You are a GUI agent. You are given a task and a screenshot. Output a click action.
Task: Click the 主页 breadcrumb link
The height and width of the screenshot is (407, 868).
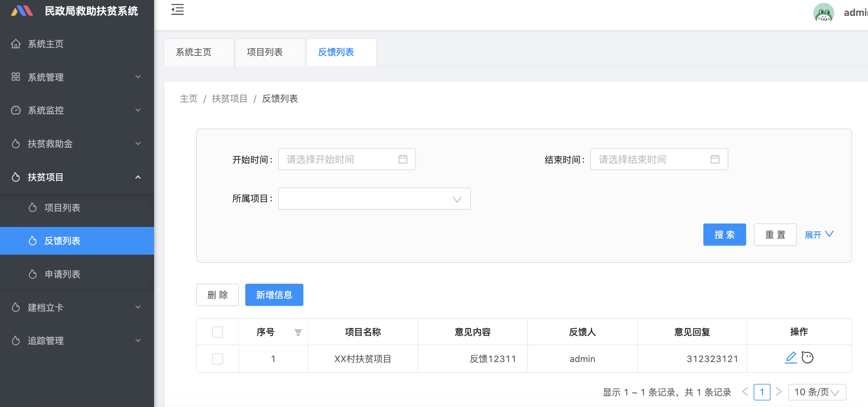coord(189,99)
